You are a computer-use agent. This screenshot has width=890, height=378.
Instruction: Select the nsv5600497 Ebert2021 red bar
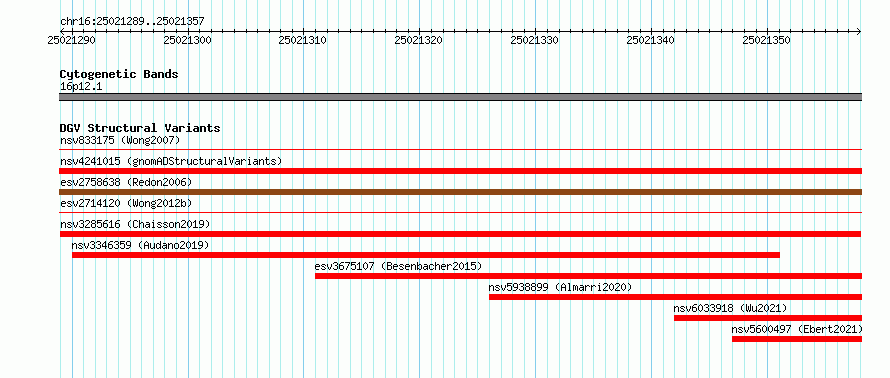pos(797,339)
